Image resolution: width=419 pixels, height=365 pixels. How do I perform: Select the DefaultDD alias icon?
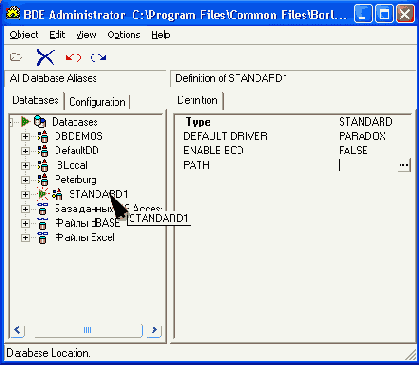click(x=43, y=151)
